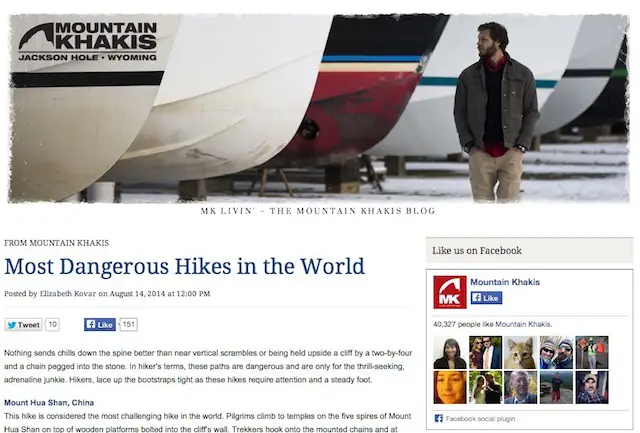Open the tweet count bubble showing 10
The image size is (640, 433).
tap(53, 324)
